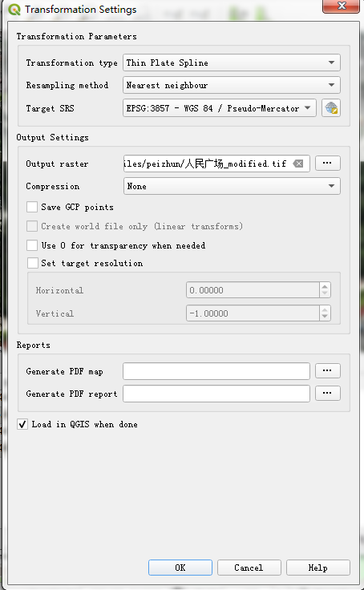Browse for PDF report location
364x590 pixels.
[x=327, y=394]
